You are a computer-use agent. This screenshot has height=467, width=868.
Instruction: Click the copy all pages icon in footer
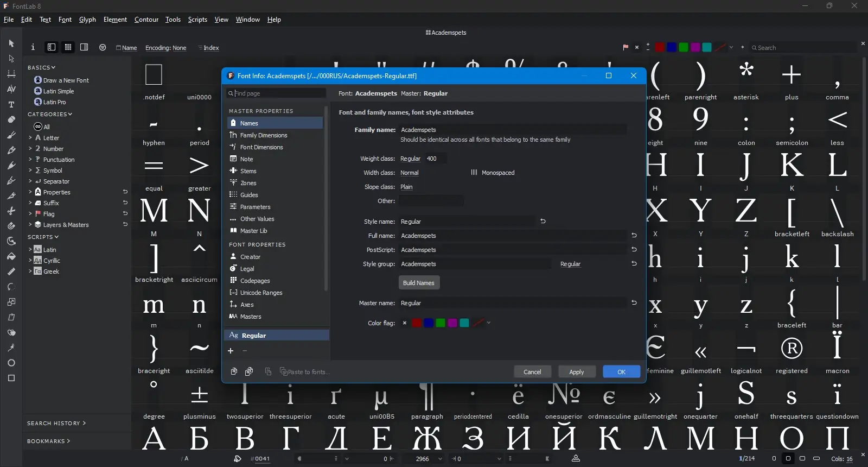coord(249,371)
